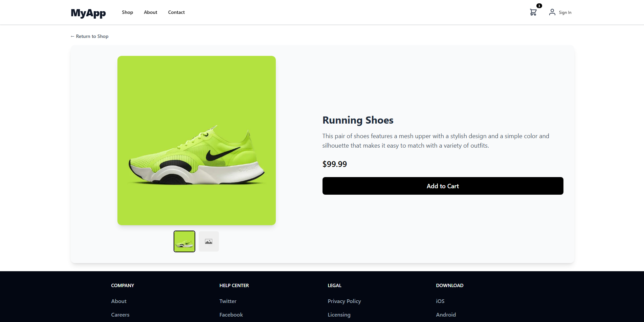Go to the About nav link
Viewport: 644px width, 322px height.
(x=151, y=12)
